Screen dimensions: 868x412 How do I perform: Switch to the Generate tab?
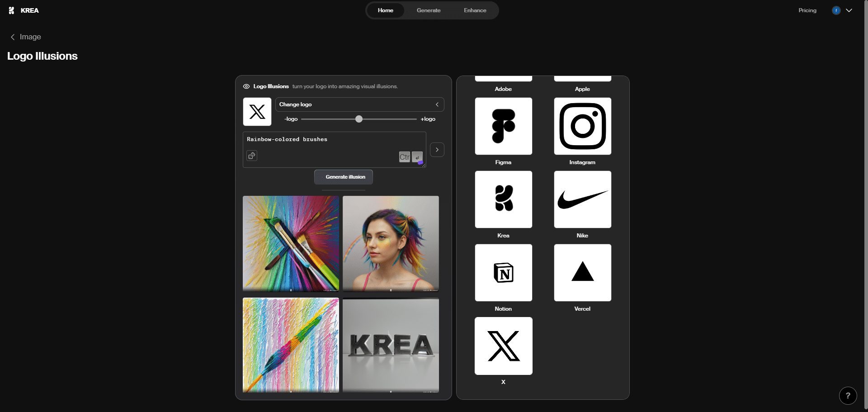(429, 10)
